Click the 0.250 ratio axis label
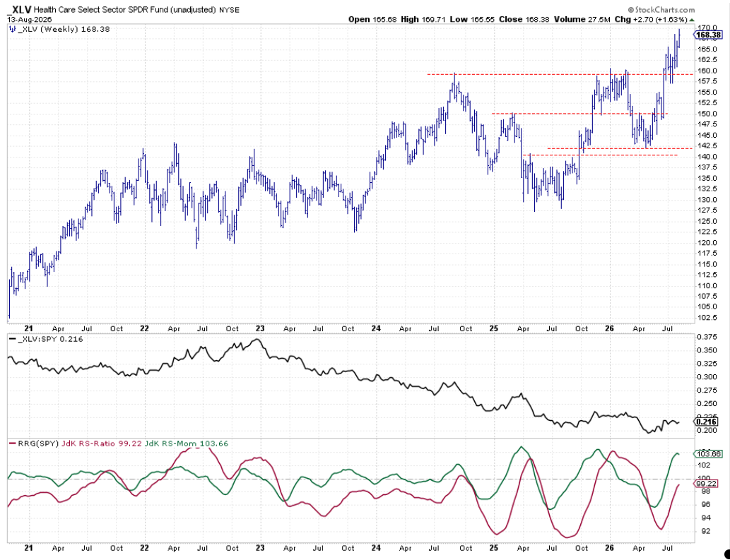 coord(707,404)
